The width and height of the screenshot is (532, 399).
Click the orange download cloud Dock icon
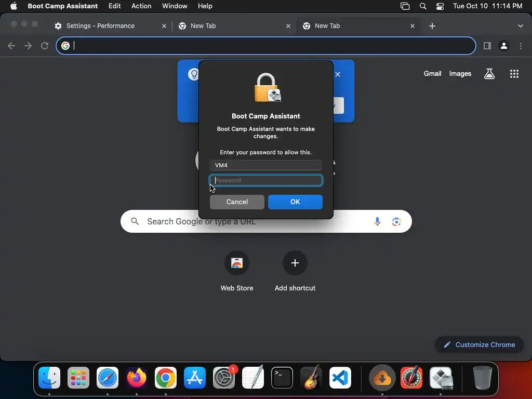click(x=382, y=378)
